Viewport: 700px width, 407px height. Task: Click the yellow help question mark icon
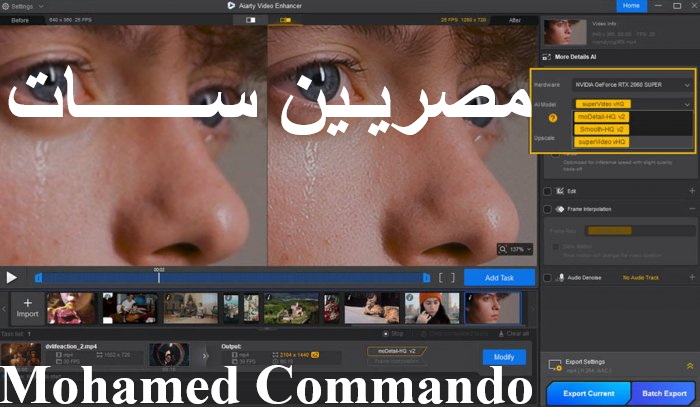point(552,117)
